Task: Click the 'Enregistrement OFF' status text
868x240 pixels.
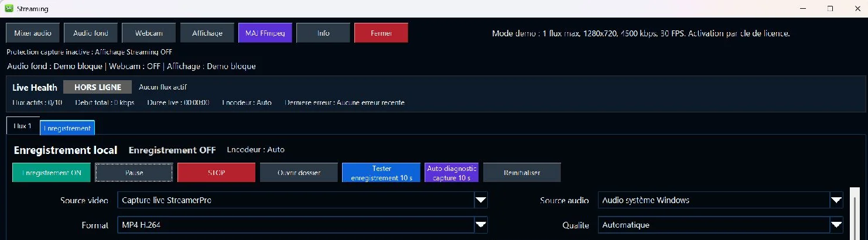Action: point(172,150)
